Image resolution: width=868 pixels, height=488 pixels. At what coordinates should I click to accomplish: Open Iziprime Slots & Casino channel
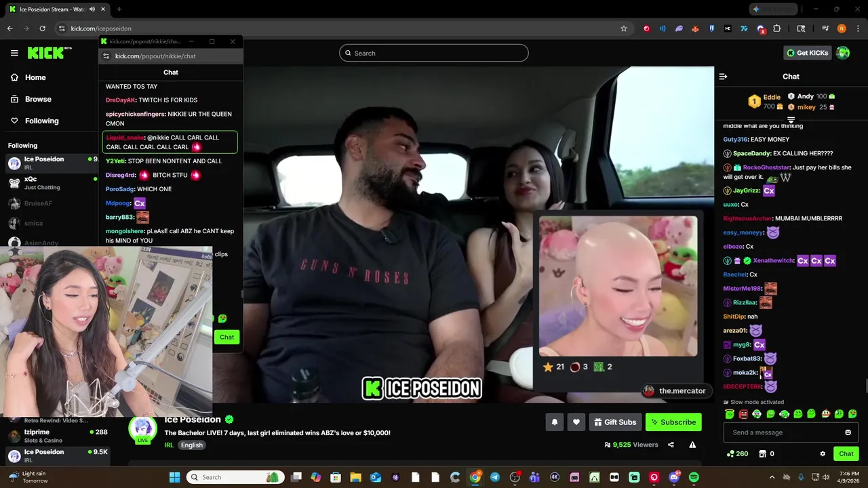pos(58,436)
